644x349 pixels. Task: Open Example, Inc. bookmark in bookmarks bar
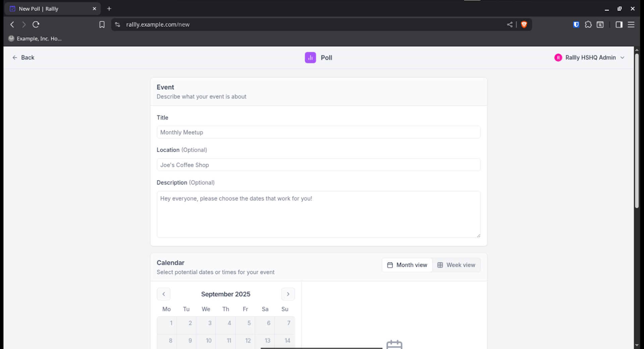pos(35,39)
